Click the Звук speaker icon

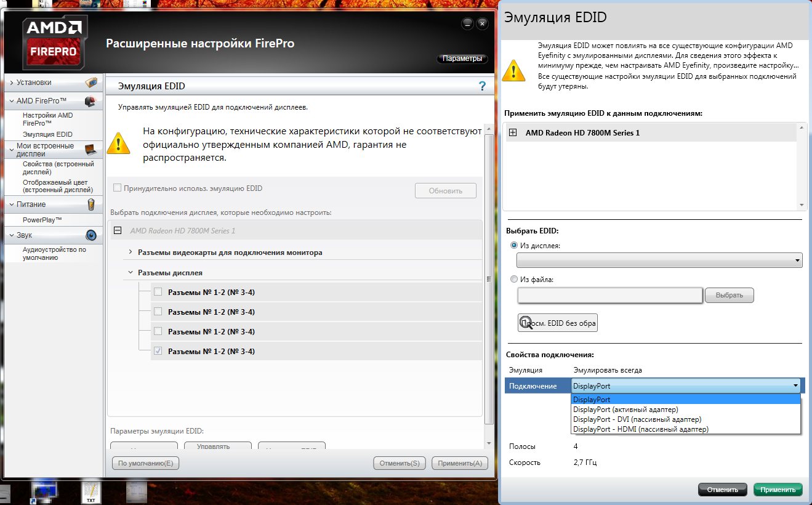tap(91, 235)
